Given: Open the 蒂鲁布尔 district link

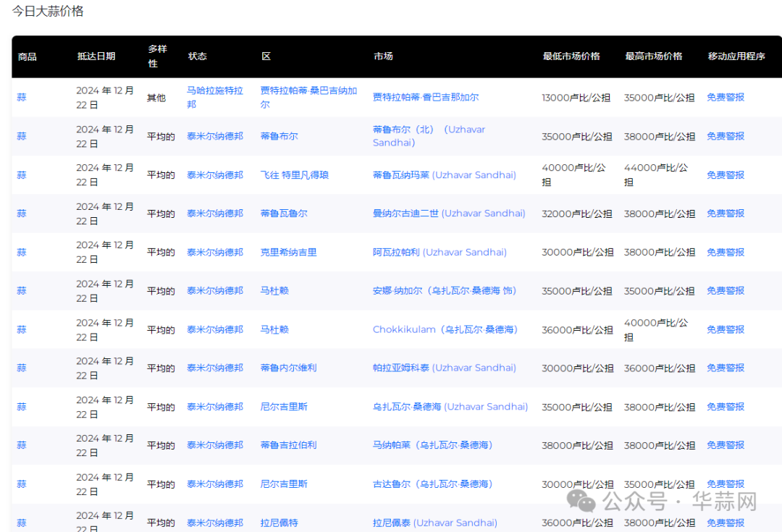Looking at the screenshot, I should 279,136.
